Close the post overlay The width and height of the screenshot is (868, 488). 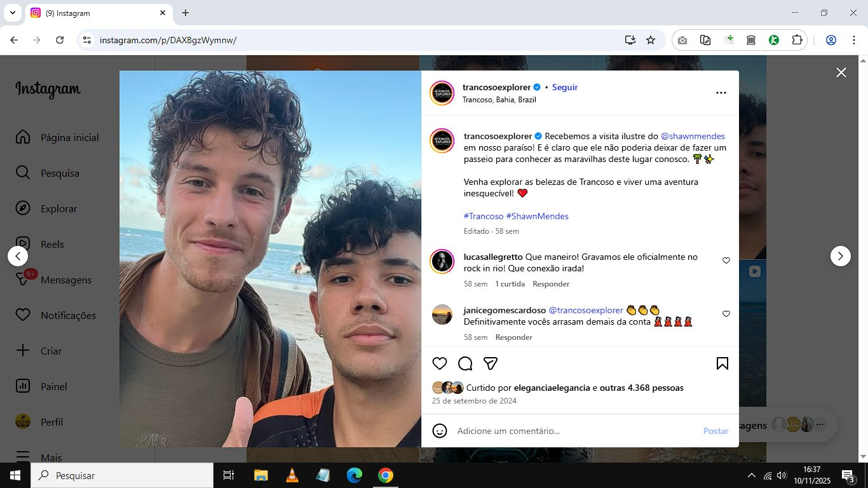pyautogui.click(x=841, y=72)
